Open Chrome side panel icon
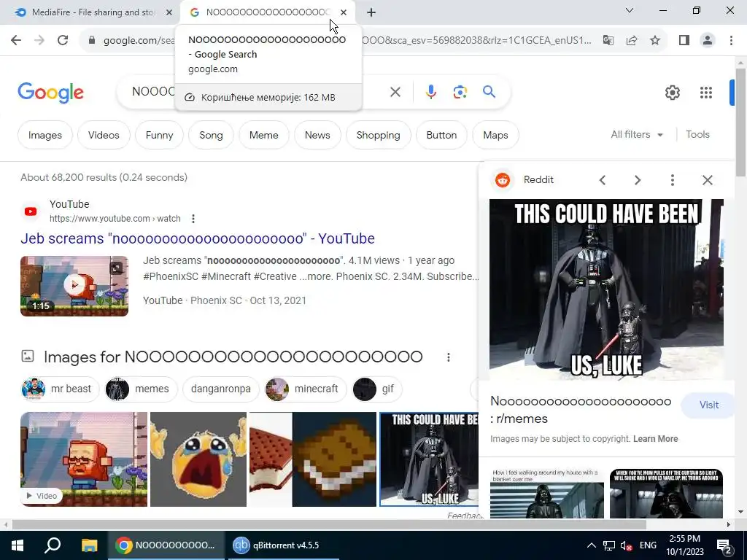Screen dimensions: 747x560 click(684, 41)
